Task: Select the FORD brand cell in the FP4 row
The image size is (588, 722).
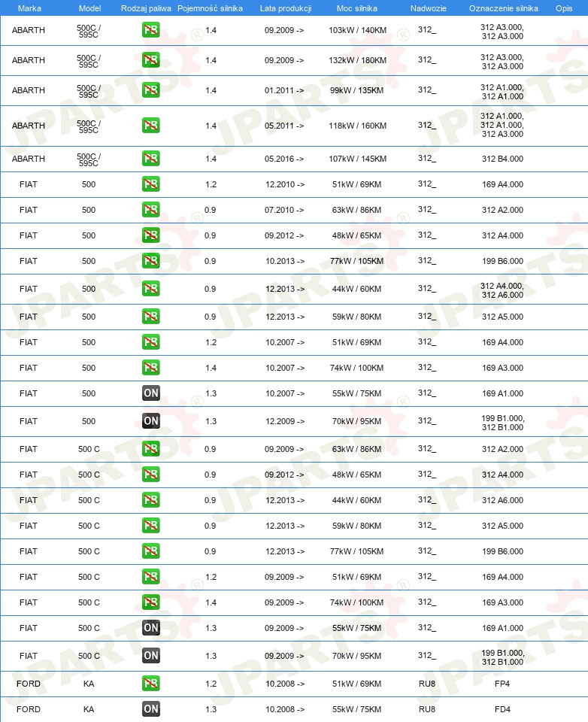Action: coord(29,684)
